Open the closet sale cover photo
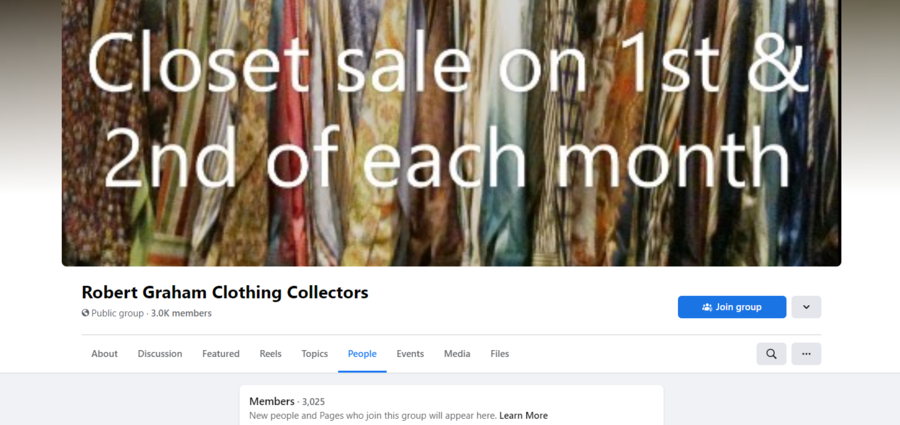900x425 pixels. click(451, 133)
